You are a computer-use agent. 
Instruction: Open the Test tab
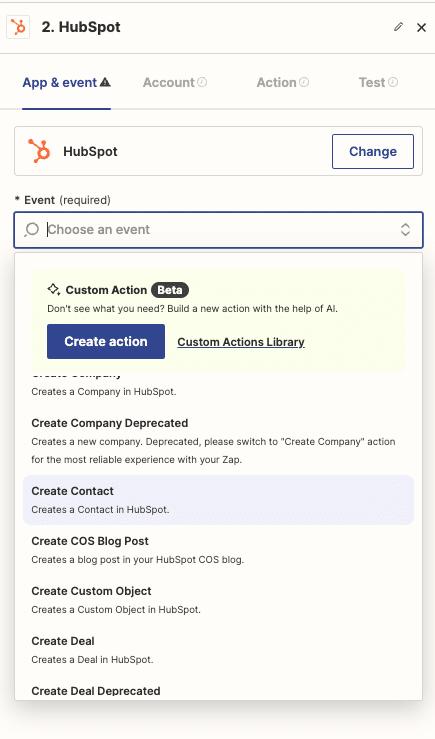378,82
